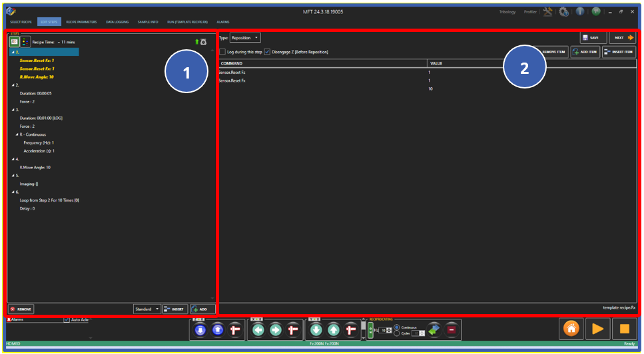
Task: Click the Add step button
Action: [x=202, y=309]
